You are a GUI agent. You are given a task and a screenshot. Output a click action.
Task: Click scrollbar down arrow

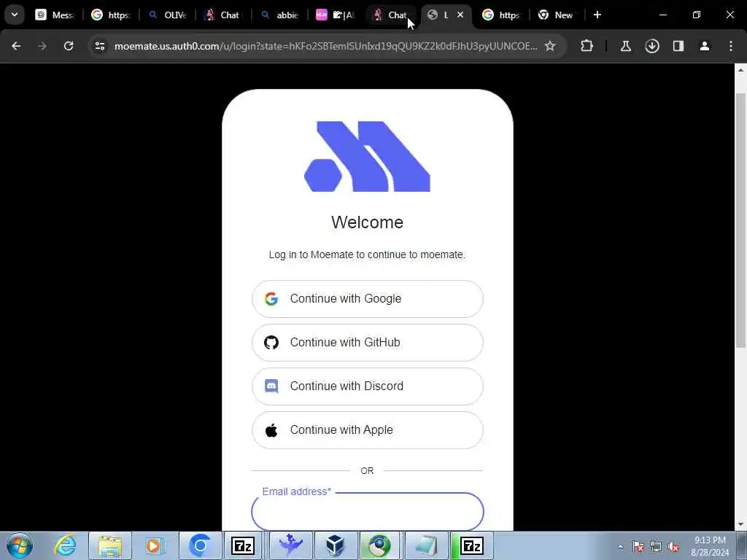(740, 525)
